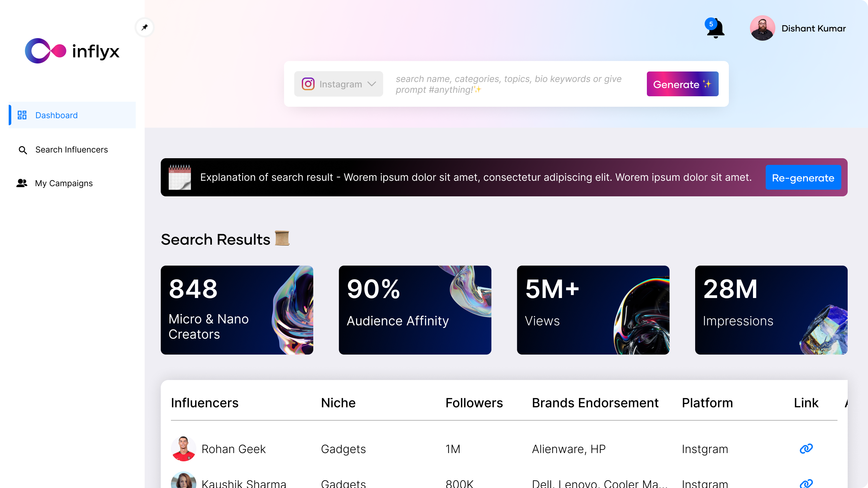Click the search prompt input field

tap(508, 84)
